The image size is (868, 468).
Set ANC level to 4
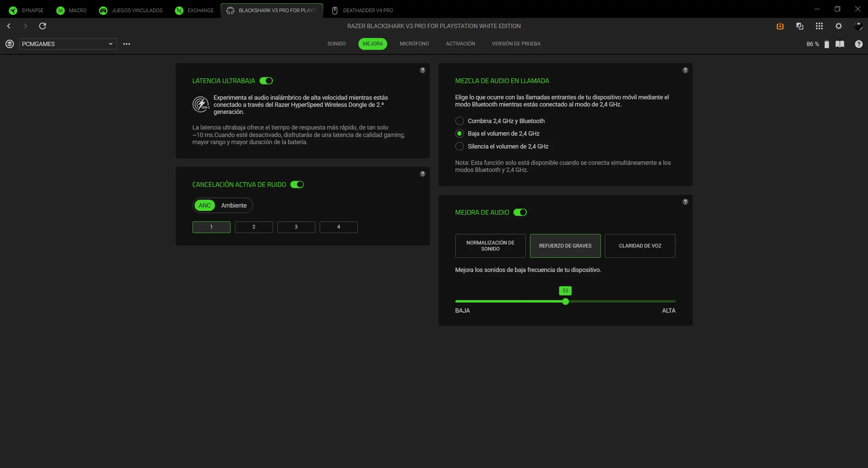coord(339,227)
